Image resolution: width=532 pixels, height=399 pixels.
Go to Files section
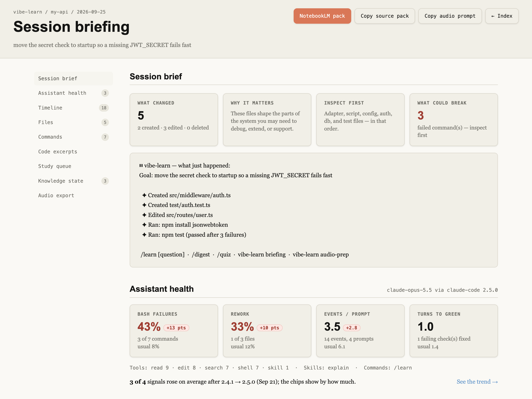pyautogui.click(x=73, y=122)
